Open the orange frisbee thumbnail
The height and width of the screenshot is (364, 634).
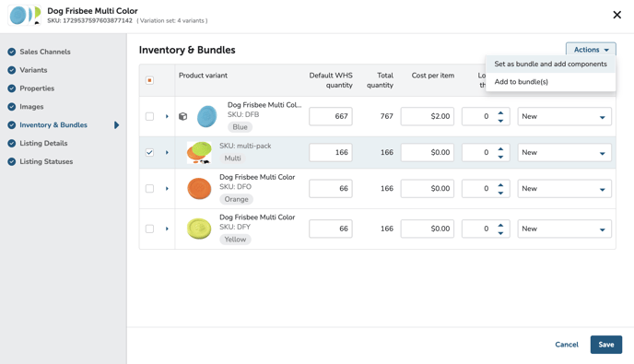(199, 189)
